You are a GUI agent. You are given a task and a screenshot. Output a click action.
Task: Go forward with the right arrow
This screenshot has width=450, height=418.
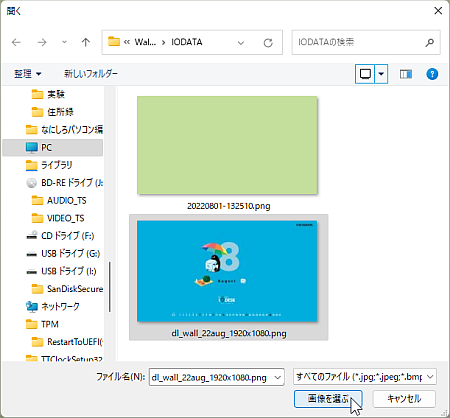tap(42, 42)
